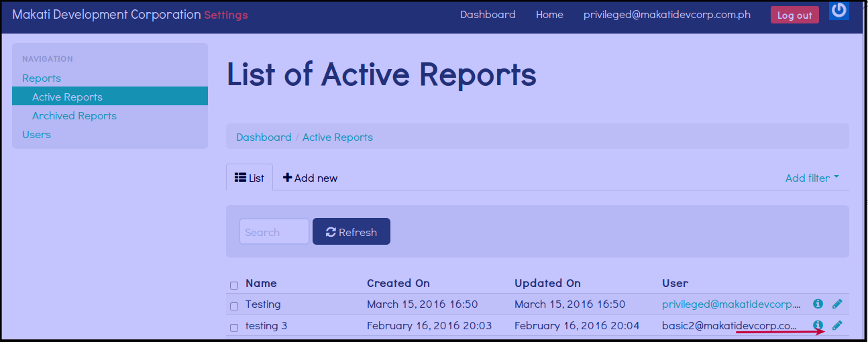Open Home in the top navbar
The height and width of the screenshot is (342, 868).
click(x=549, y=15)
